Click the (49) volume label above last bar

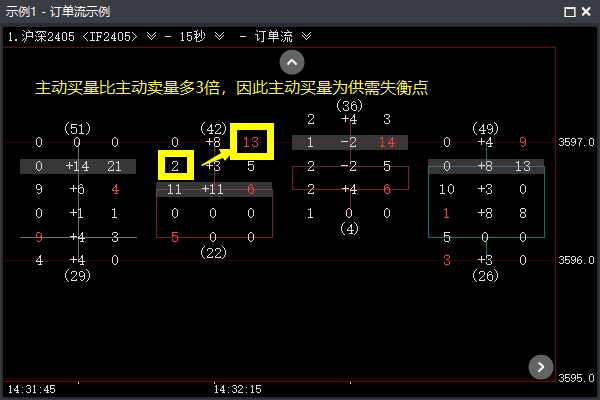pyautogui.click(x=484, y=128)
